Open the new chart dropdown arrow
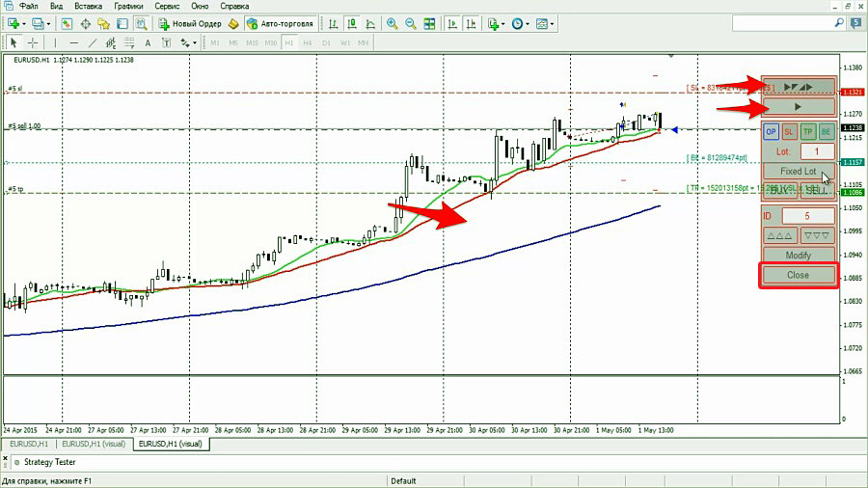Image resolution: width=868 pixels, height=488 pixels. click(x=25, y=23)
